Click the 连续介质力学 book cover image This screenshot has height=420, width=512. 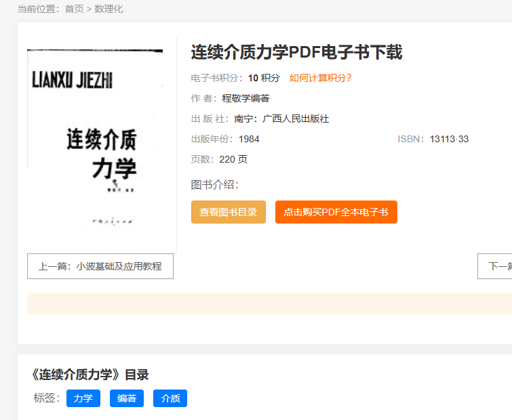point(95,138)
